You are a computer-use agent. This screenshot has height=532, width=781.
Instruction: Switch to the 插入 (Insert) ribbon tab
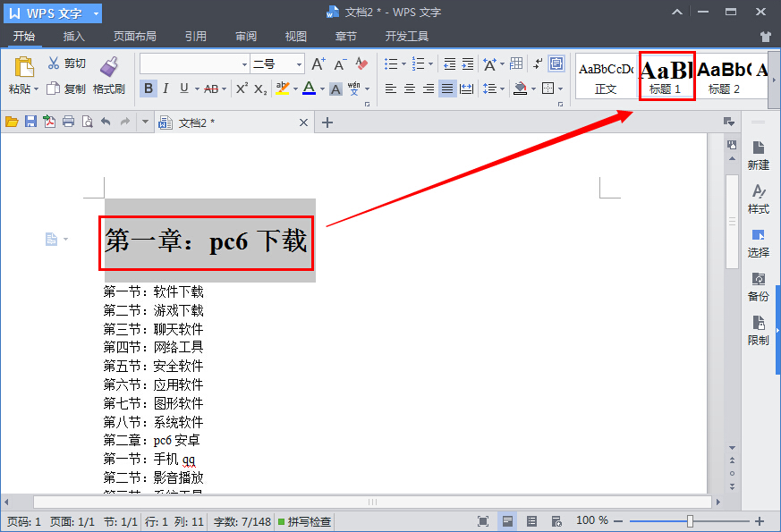tap(74, 37)
